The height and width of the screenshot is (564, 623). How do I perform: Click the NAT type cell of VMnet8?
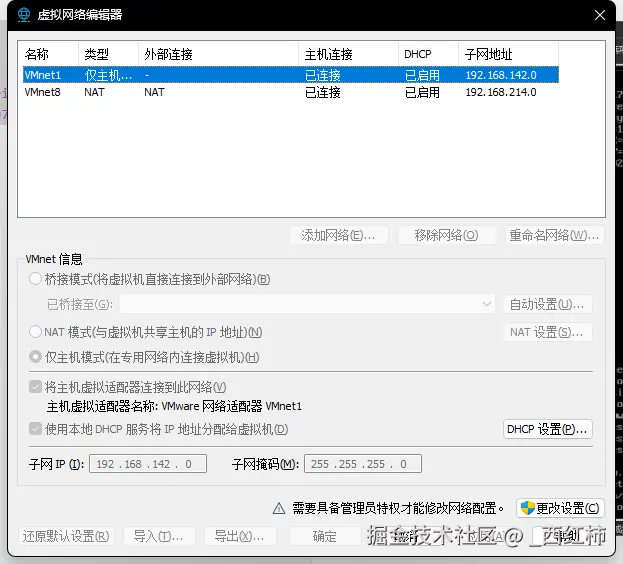(94, 92)
